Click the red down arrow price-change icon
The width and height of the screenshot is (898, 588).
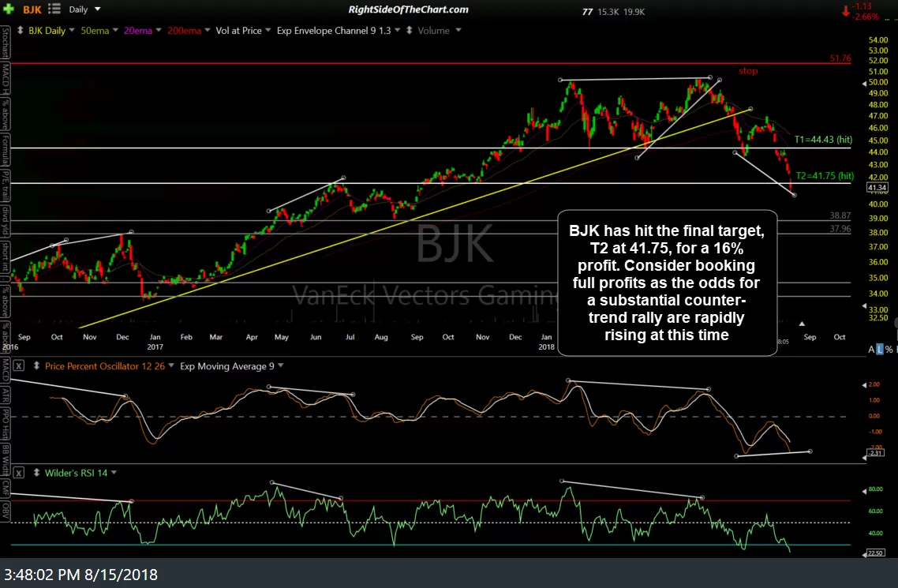click(845, 11)
